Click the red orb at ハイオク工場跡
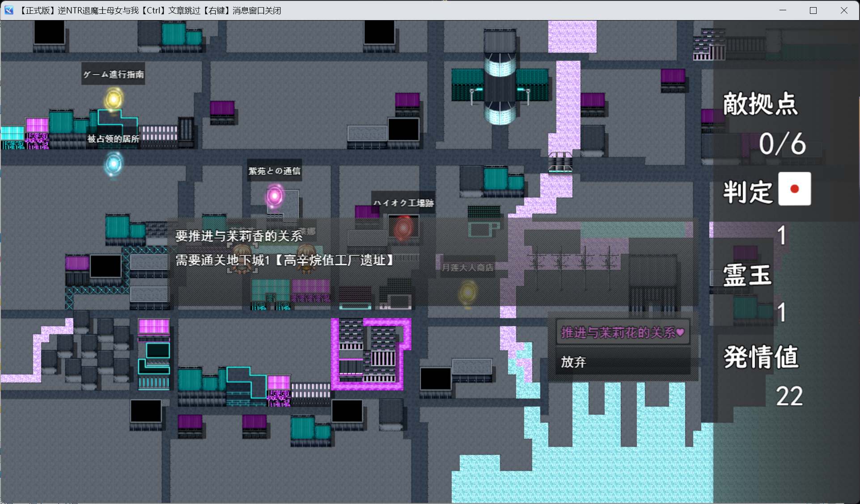This screenshot has height=504, width=860. [403, 228]
